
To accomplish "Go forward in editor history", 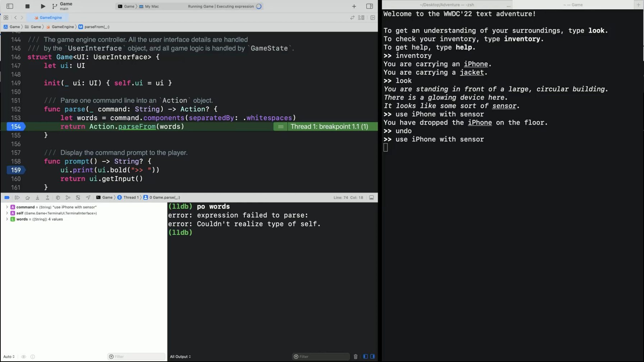I will pyautogui.click(x=22, y=17).
